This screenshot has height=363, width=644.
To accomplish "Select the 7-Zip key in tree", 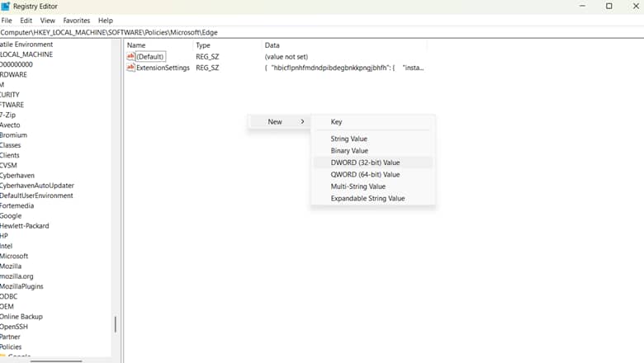I will [x=7, y=115].
